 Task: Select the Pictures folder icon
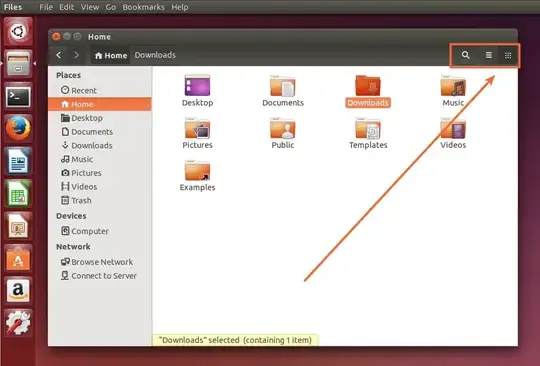tap(197, 128)
